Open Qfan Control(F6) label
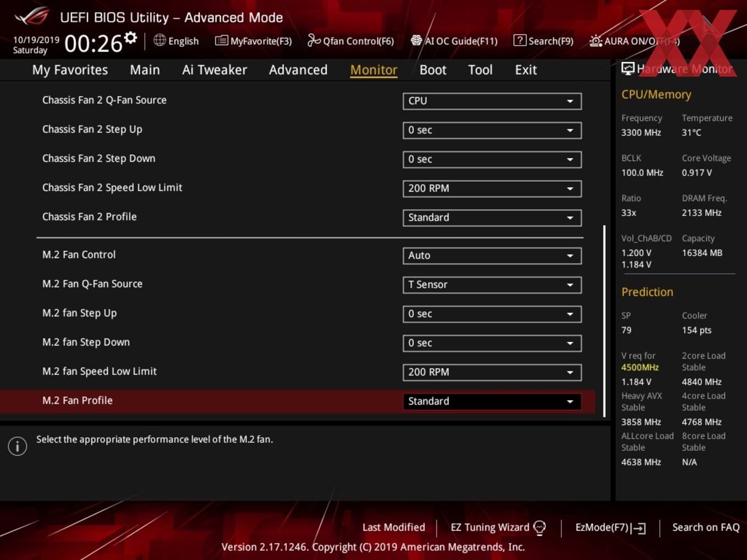The width and height of the screenshot is (747, 560). click(x=358, y=41)
